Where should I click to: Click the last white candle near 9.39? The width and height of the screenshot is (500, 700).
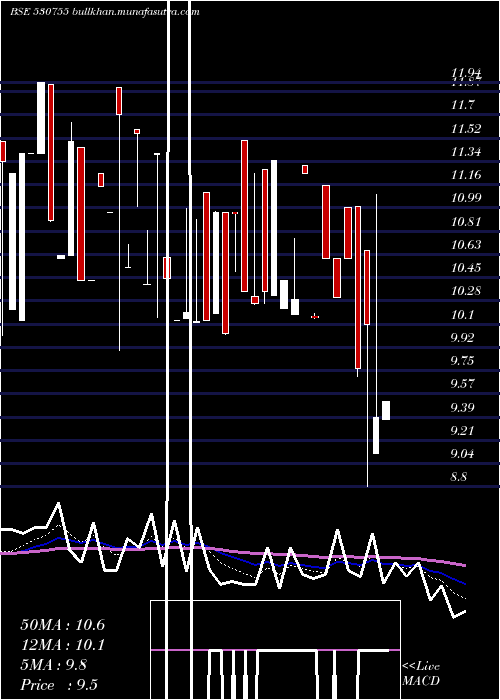[x=386, y=410]
